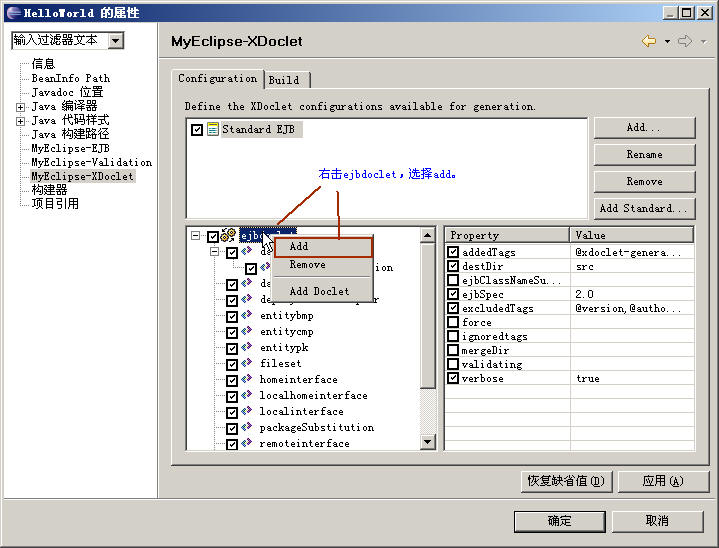Collapse the ejbdoclet root node
The width and height of the screenshot is (719, 548).
coord(196,236)
